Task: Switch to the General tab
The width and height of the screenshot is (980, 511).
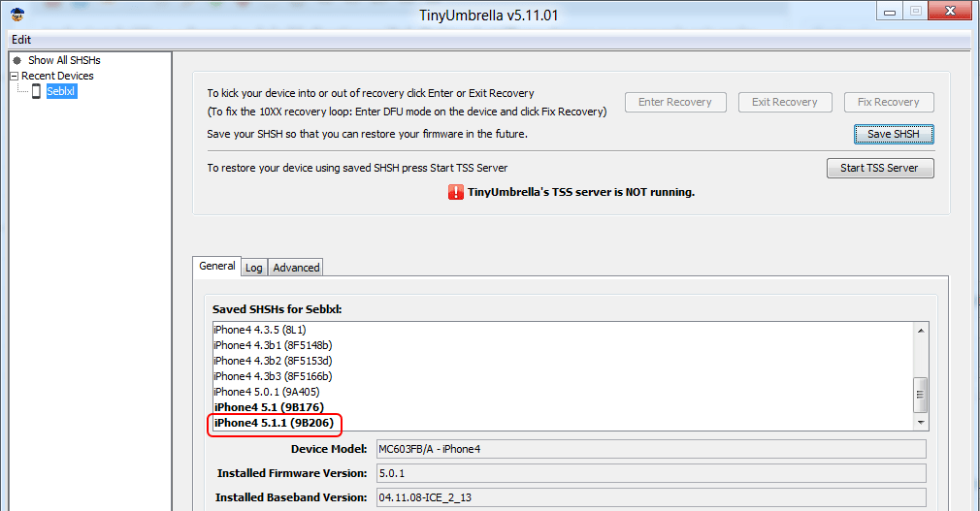Action: tap(217, 266)
